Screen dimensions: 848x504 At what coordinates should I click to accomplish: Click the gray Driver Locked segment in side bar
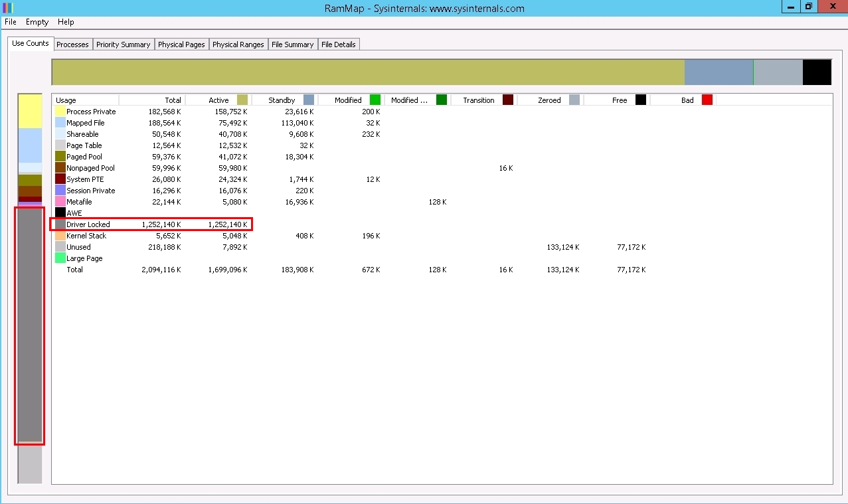pos(30,325)
